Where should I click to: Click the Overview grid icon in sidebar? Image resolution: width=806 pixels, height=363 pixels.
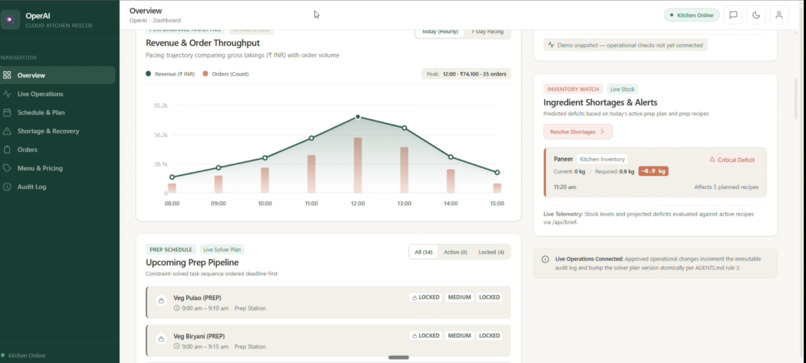[x=7, y=75]
